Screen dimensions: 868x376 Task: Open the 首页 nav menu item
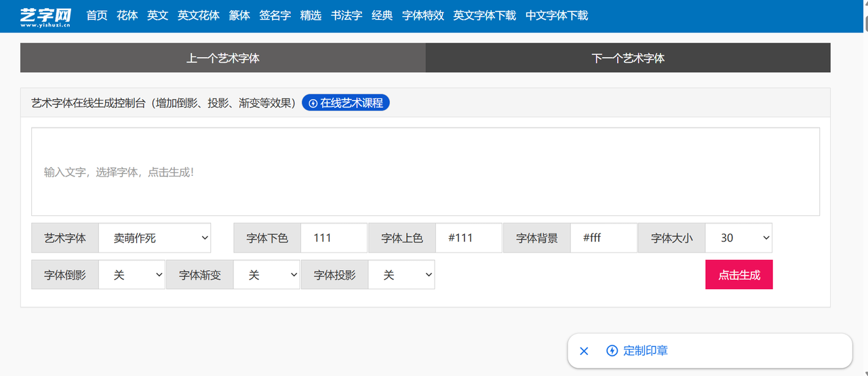(97, 16)
